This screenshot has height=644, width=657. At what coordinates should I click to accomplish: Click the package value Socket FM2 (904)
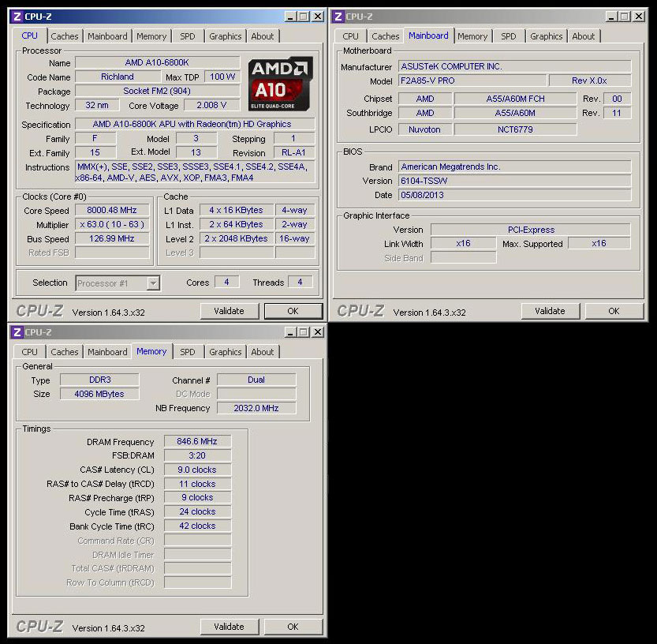(157, 92)
